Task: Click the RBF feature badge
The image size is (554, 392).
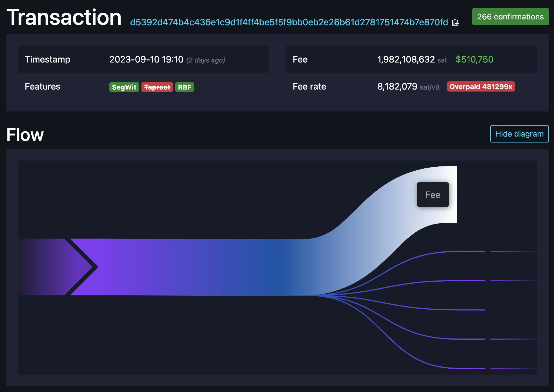Action: 185,87
